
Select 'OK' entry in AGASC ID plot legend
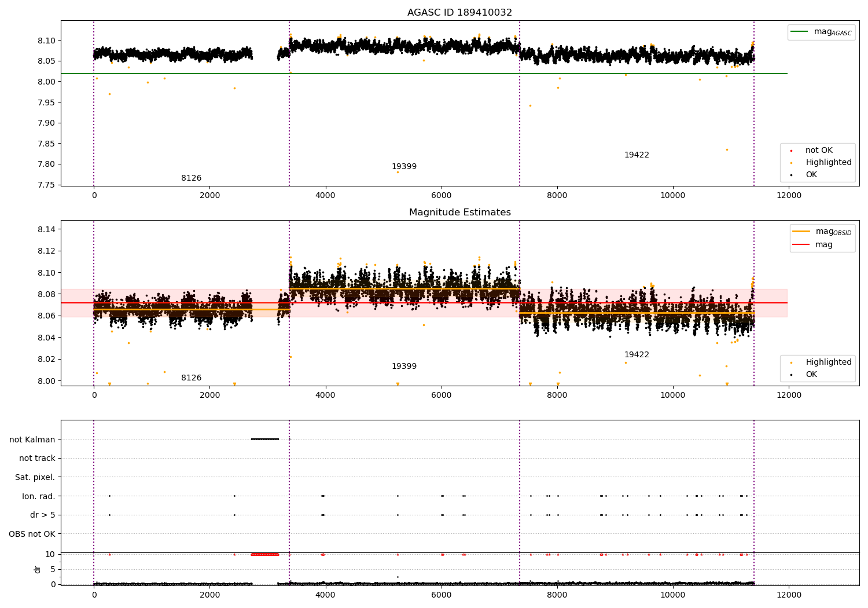[811, 175]
